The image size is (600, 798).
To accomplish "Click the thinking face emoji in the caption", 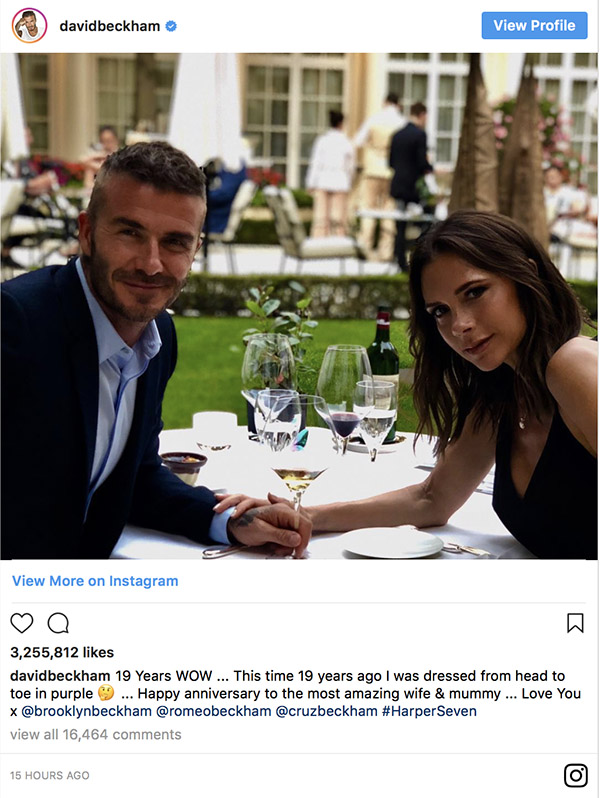I will click(102, 694).
